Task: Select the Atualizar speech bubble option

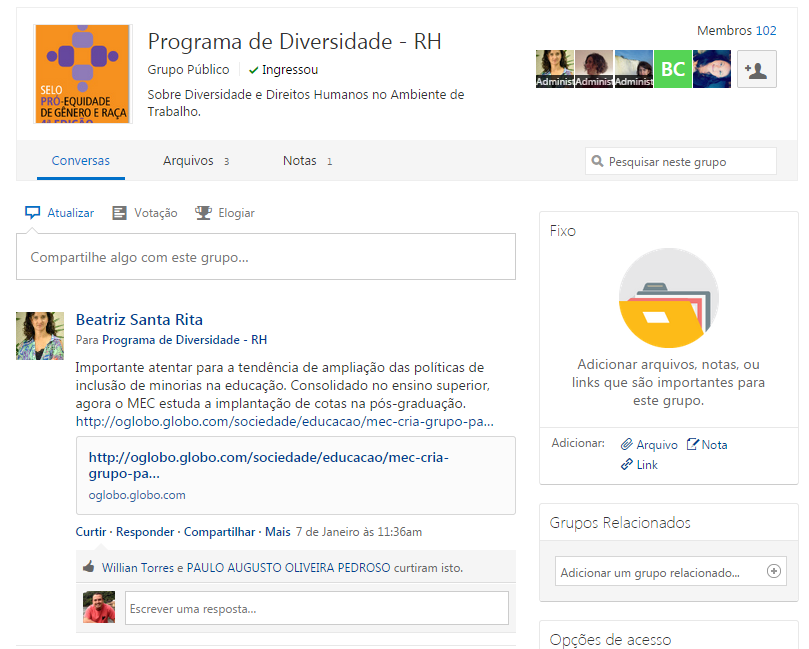Action: (60, 213)
